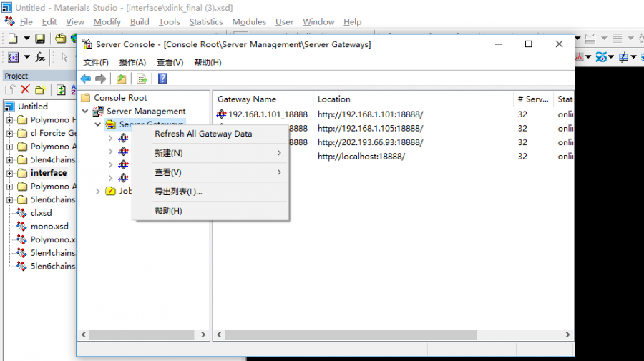The image size is (644, 361).
Task: Click the new item icon in Project panel
Action: [x=10, y=89]
